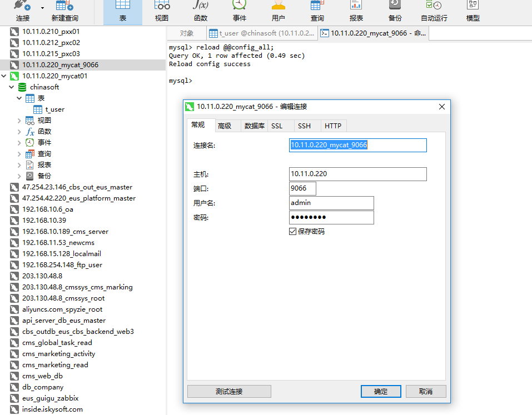The image size is (532, 415).
Task: Click the 连接 (Connection) toolbar icon
Action: pos(22,6)
